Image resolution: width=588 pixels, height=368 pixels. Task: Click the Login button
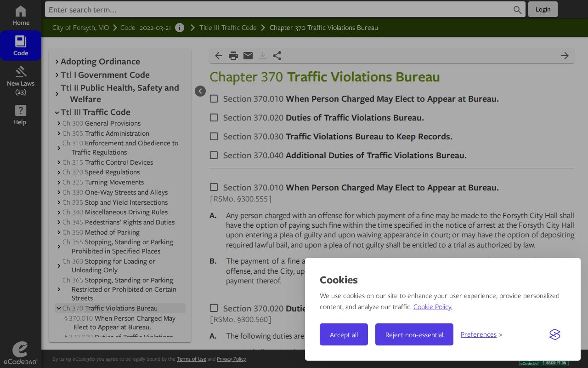[x=543, y=9]
